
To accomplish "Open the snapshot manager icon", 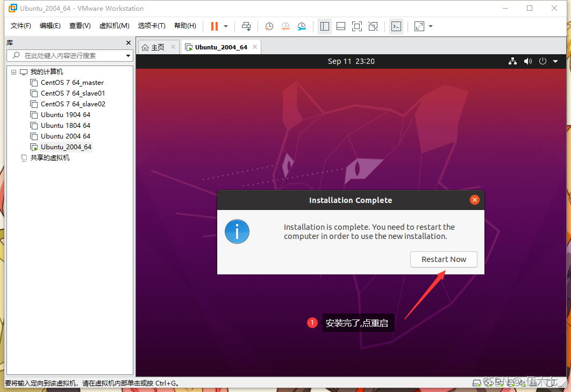I will [302, 26].
